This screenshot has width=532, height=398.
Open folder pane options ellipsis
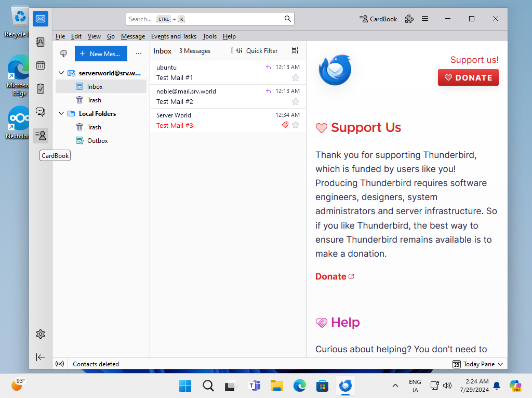138,54
